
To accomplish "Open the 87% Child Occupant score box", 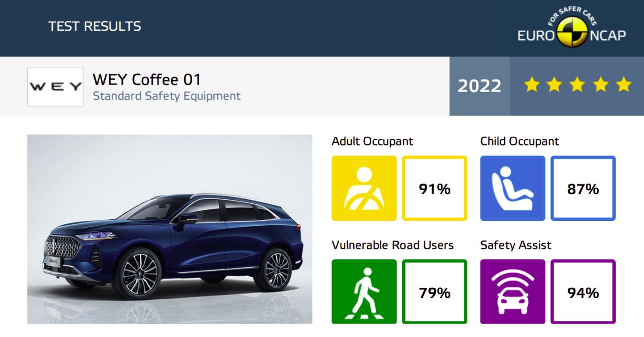I will point(583,188).
